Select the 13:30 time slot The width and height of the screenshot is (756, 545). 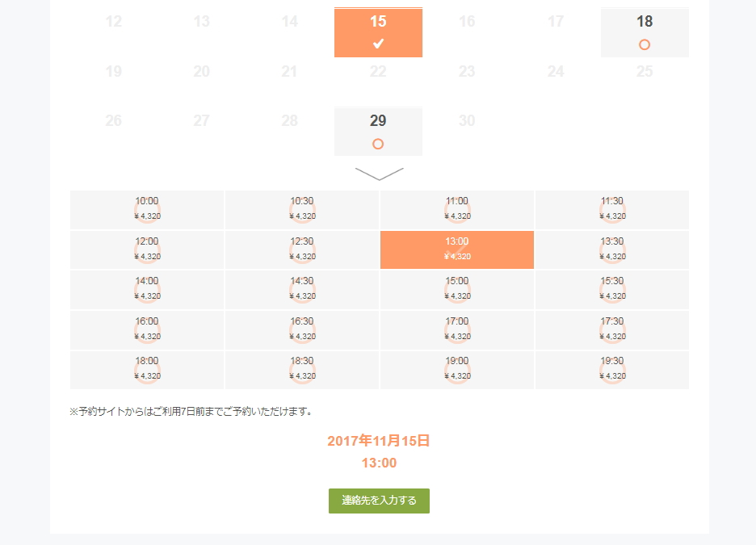(x=611, y=249)
